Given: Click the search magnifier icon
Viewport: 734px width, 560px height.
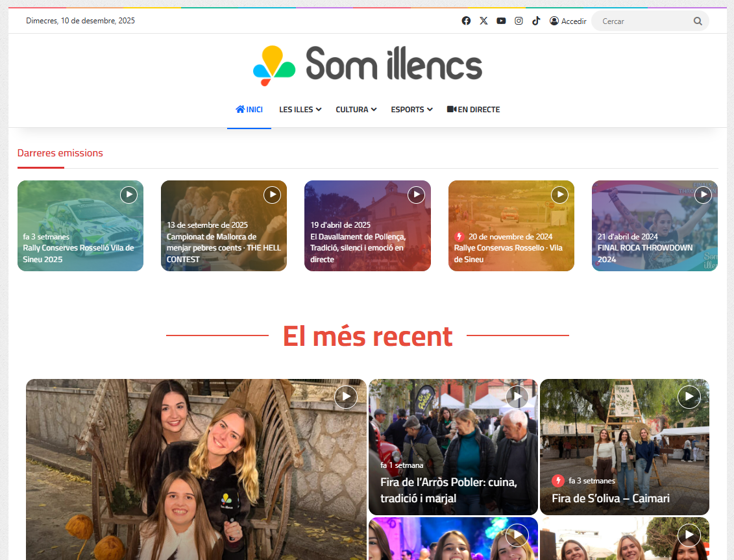Looking at the screenshot, I should point(698,21).
